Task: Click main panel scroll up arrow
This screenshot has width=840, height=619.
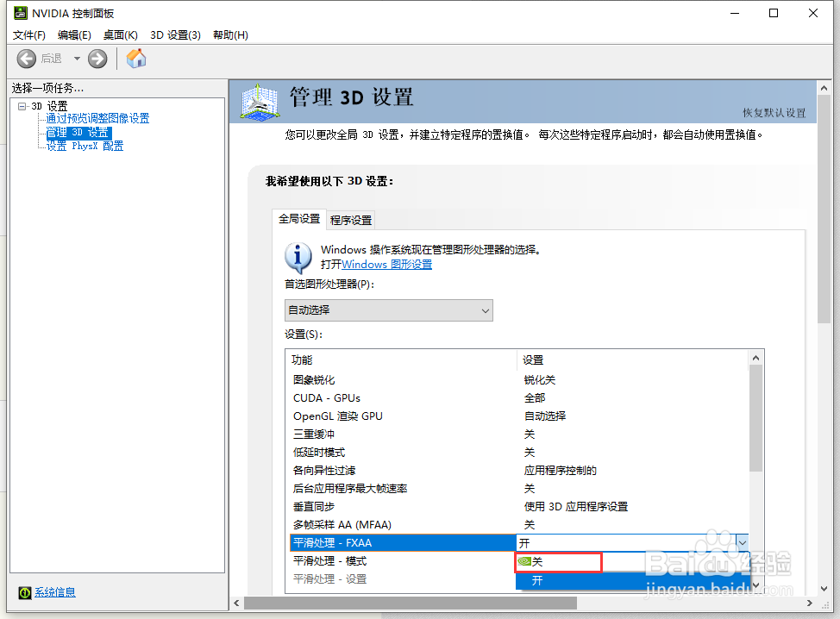Action: pyautogui.click(x=824, y=88)
